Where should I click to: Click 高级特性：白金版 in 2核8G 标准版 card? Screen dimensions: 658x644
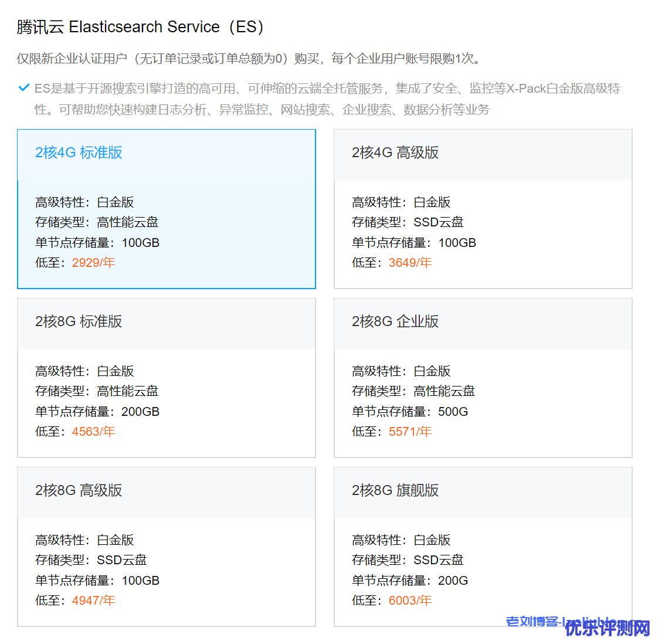(x=84, y=371)
